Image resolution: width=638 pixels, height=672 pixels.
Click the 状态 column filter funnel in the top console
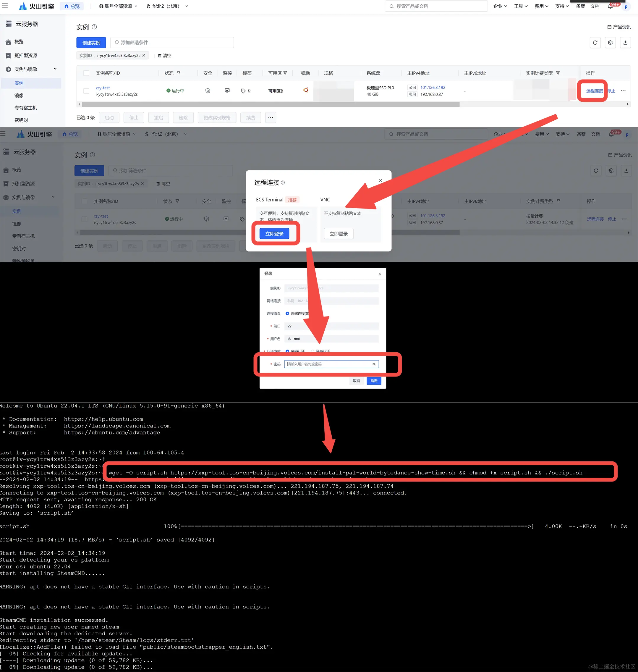[x=179, y=73]
